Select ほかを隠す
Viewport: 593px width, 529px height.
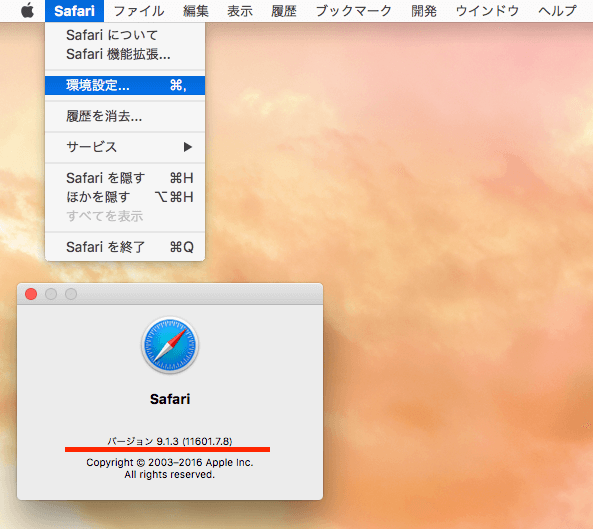[125, 197]
